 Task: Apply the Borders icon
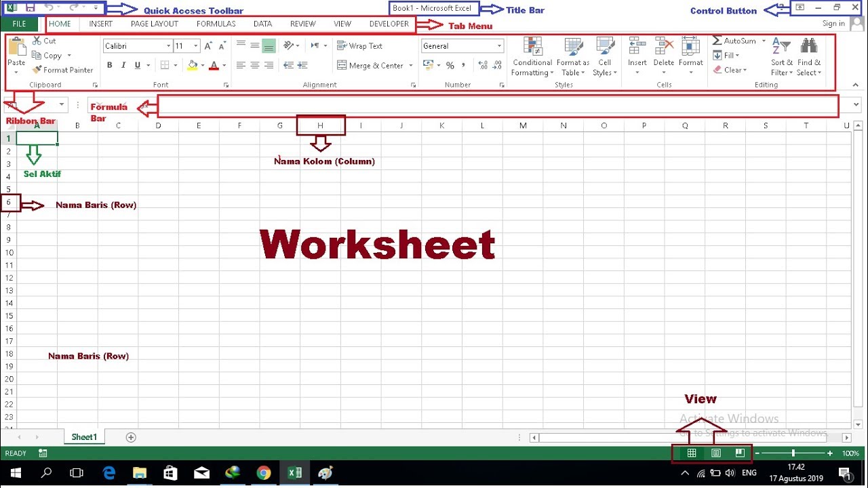[164, 66]
